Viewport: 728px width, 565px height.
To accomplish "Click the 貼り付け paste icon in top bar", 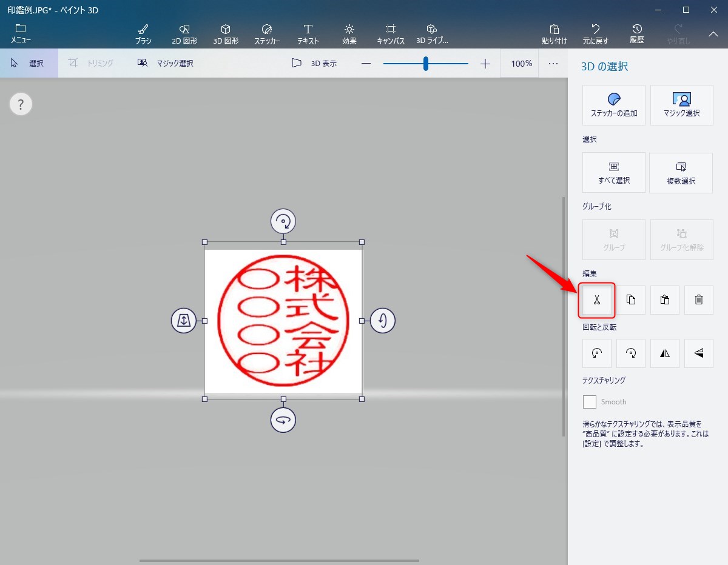I will (x=554, y=35).
